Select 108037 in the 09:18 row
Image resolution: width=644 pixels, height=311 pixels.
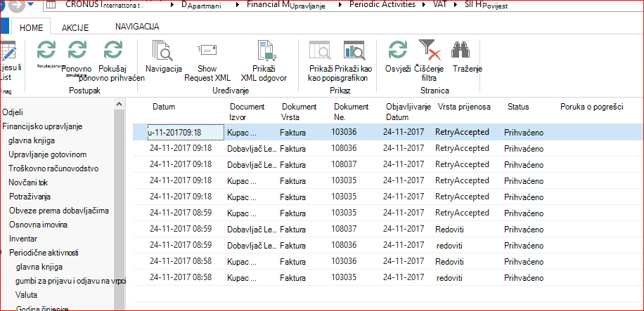click(x=344, y=164)
